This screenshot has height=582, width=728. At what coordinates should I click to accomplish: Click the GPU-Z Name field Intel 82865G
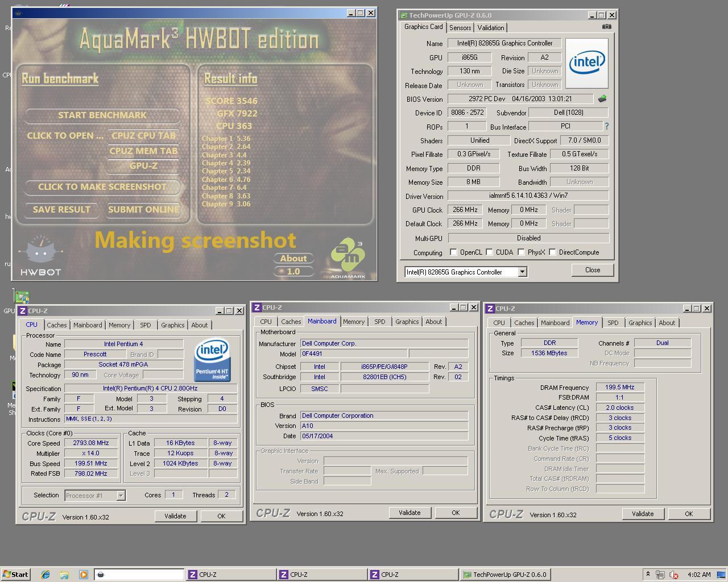504,43
